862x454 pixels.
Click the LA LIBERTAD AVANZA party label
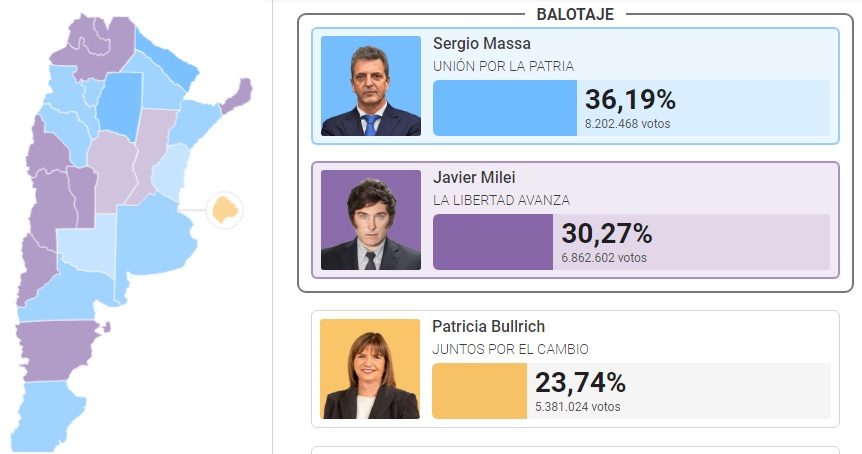point(501,201)
